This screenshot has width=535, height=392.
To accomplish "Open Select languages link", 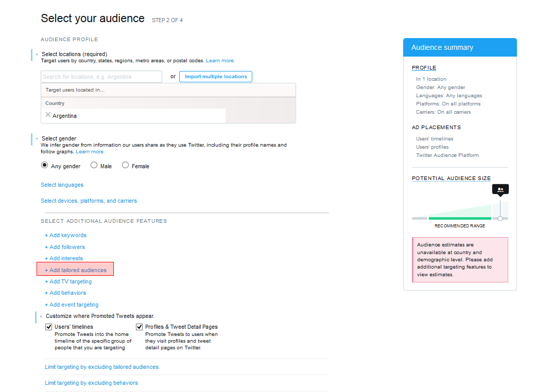I will point(62,185).
